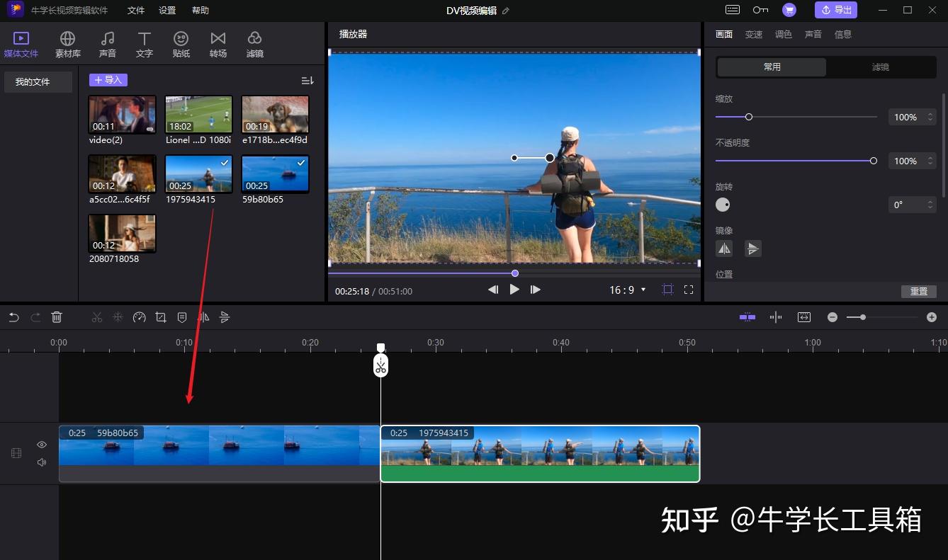Screen dimensions: 948x560
Task: Open the media sort order dropdown
Action: pyautogui.click(x=307, y=81)
